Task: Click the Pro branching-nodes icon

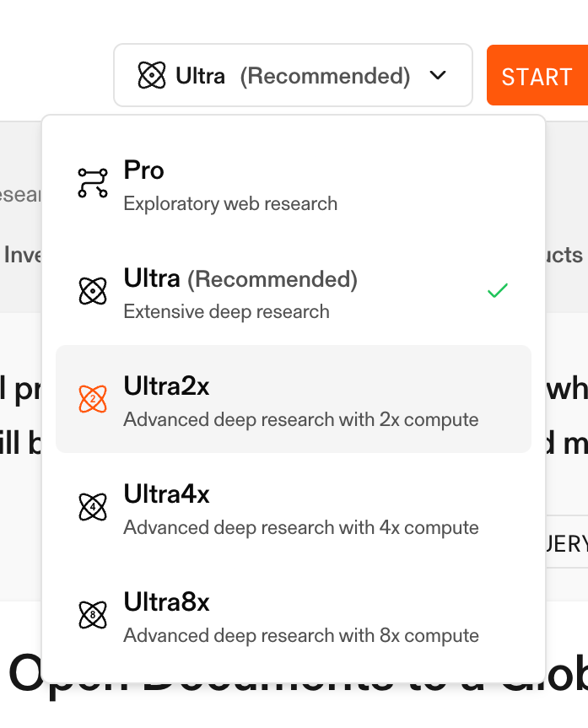Action: coord(93,182)
